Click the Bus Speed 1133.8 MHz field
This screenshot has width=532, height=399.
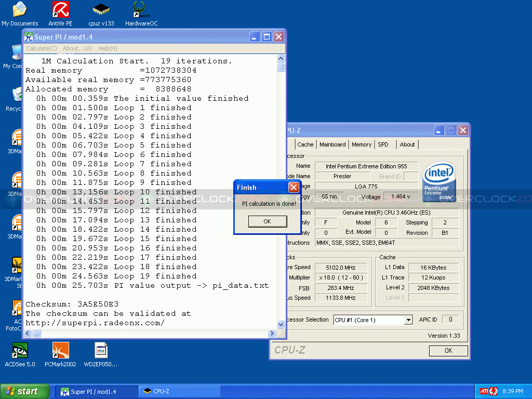(341, 298)
